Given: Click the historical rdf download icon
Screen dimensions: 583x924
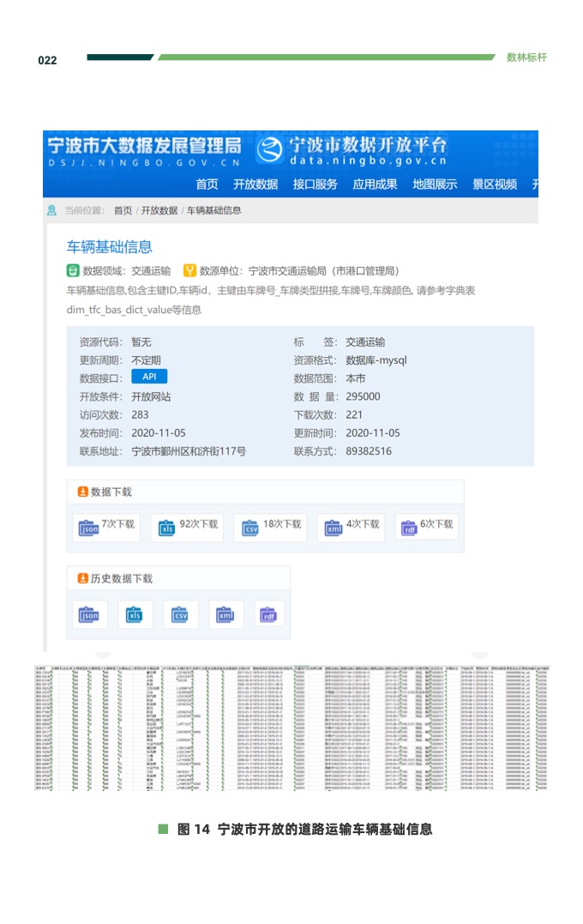Looking at the screenshot, I should click(268, 614).
